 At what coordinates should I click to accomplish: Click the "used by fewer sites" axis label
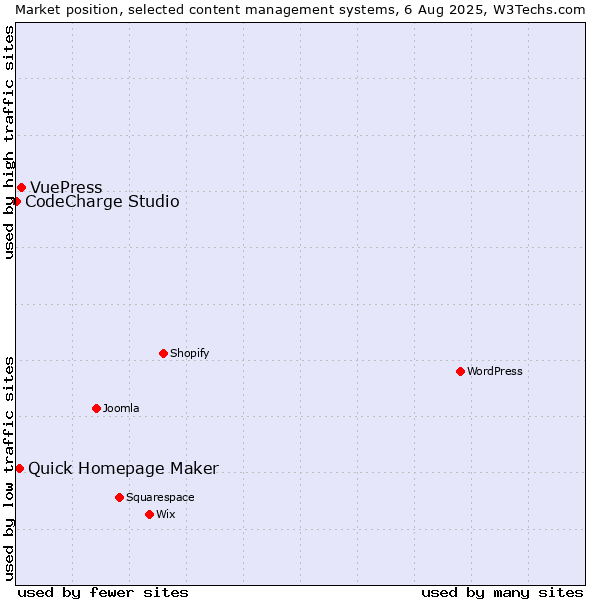point(103,593)
